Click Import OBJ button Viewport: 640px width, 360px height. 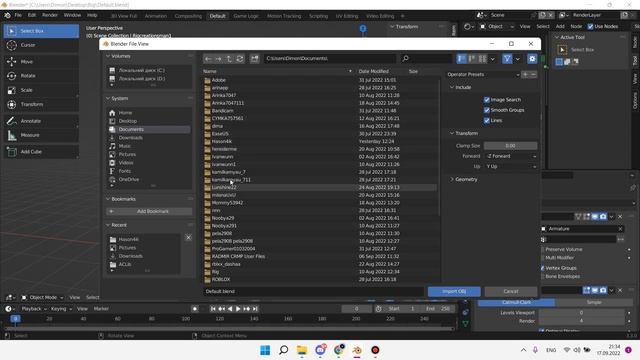tap(454, 291)
